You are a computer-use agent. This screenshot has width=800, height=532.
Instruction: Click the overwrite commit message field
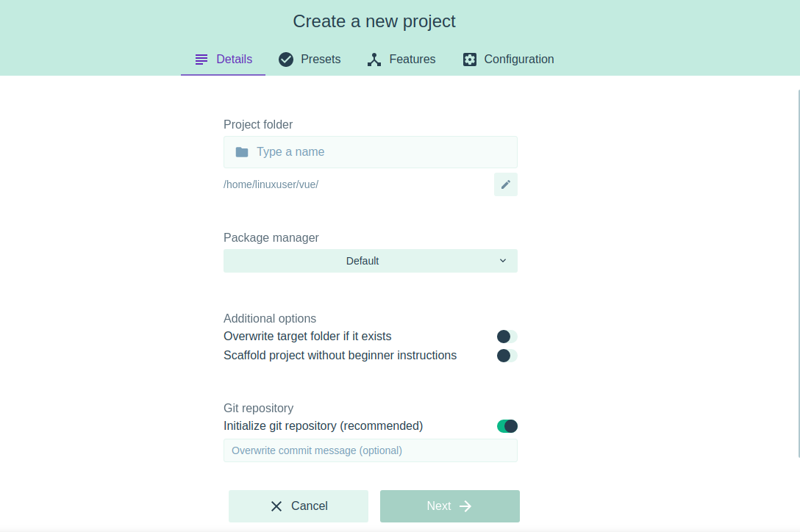(x=371, y=450)
